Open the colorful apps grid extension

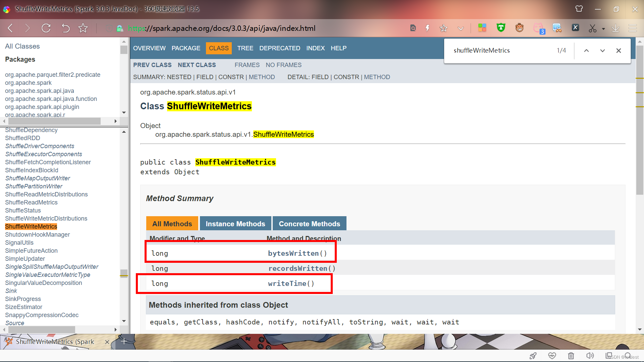point(482,28)
